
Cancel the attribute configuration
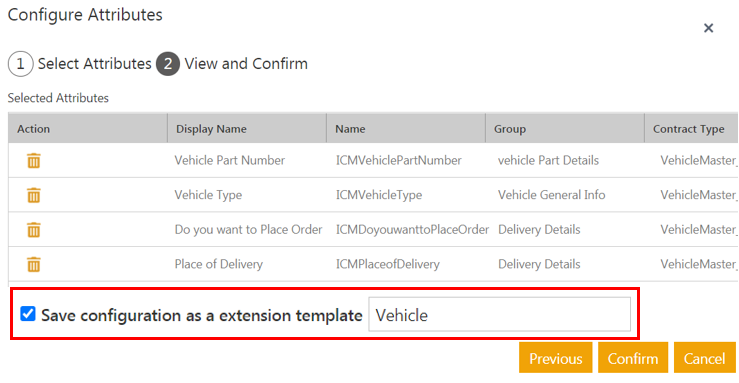pos(705,358)
